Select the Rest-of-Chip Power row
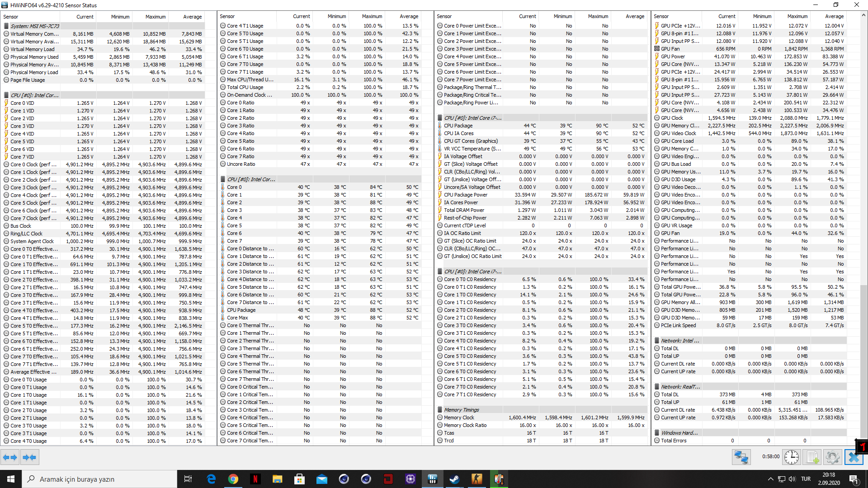 click(x=542, y=218)
